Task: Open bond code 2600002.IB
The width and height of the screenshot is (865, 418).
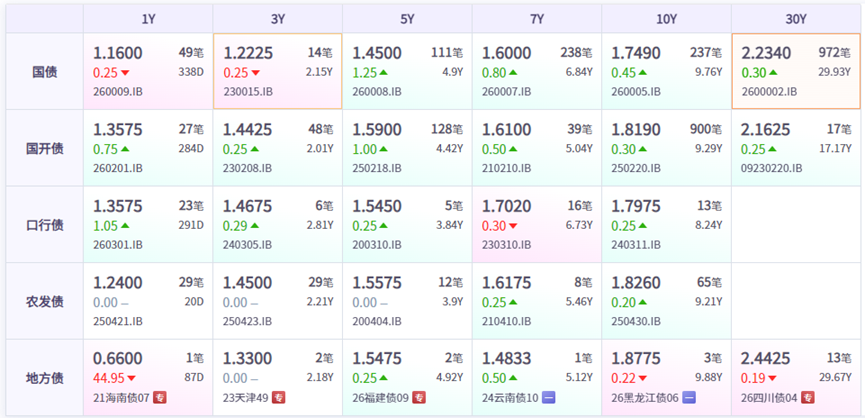Action: point(768,92)
